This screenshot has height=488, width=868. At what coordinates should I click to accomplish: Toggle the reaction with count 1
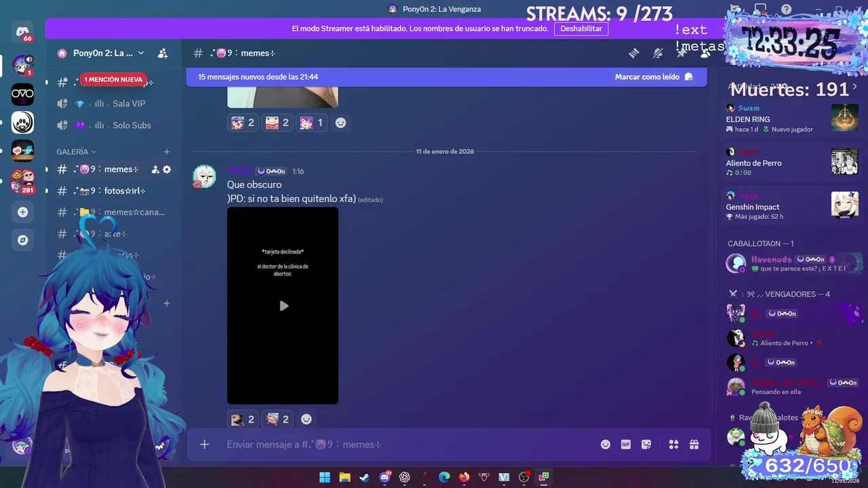pyautogui.click(x=312, y=123)
